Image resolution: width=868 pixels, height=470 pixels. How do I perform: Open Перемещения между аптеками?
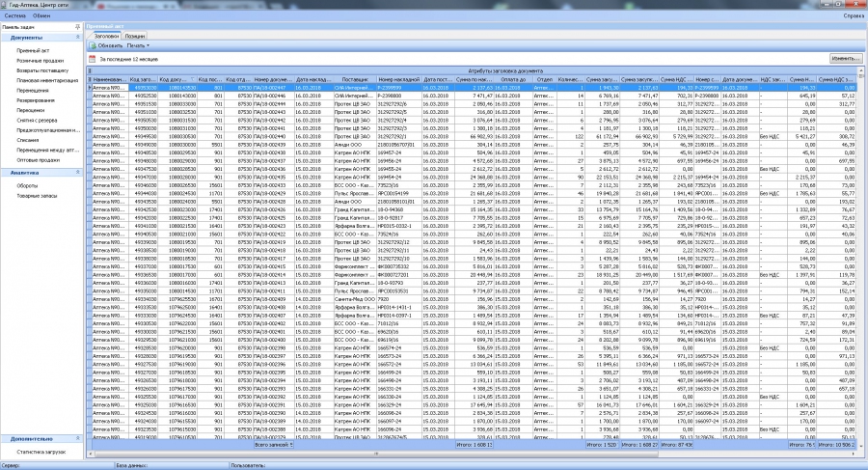pyautogui.click(x=47, y=151)
